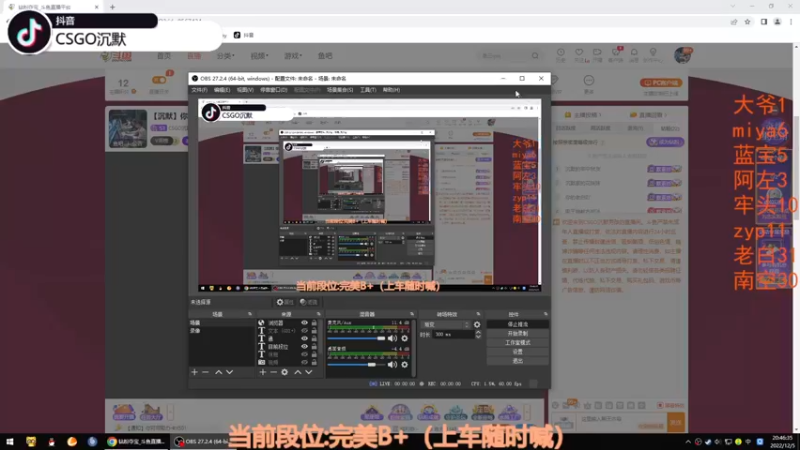Remove the selected scene with Scenes minus icon
This screenshot has height=450, width=800.
[x=206, y=372]
